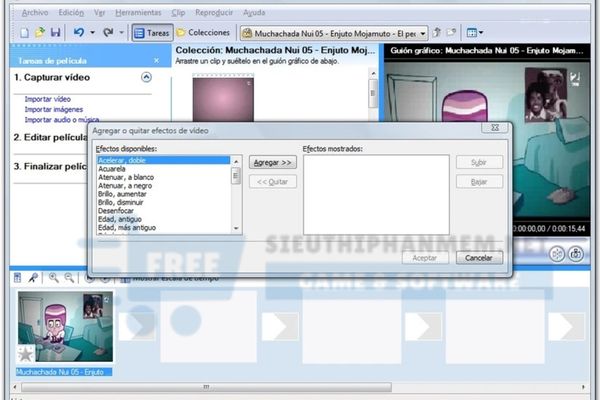Click Importar audio o música link

click(62, 119)
